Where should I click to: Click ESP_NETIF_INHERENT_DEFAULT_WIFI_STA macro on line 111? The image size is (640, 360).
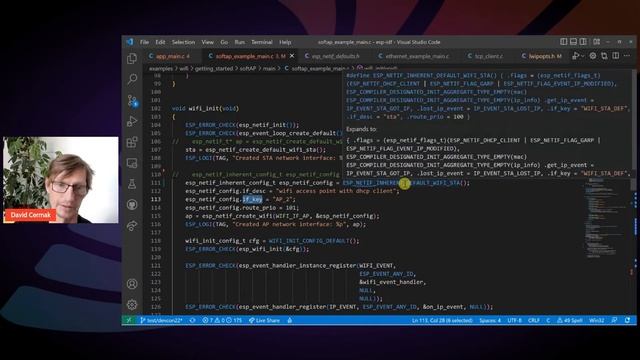402,183
